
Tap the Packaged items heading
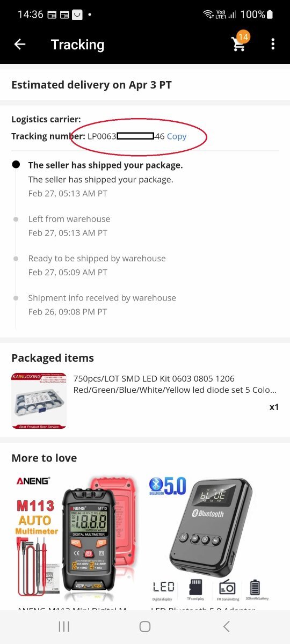click(53, 358)
